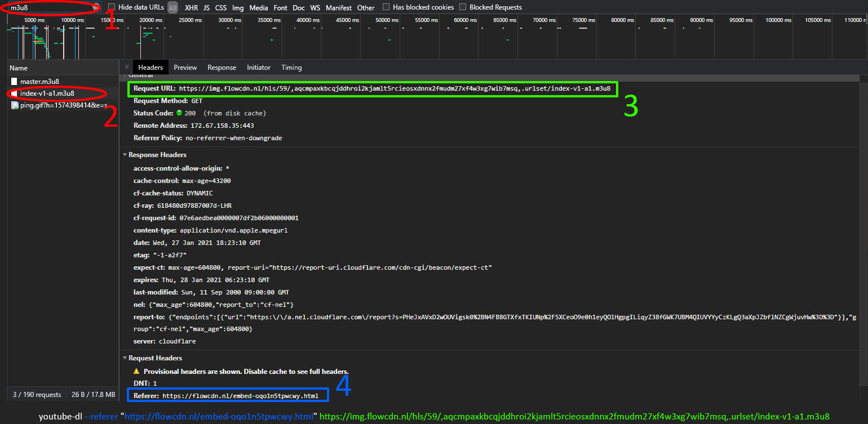The width and height of the screenshot is (868, 424).
Task: Switch to the Headers tab
Action: click(x=150, y=68)
